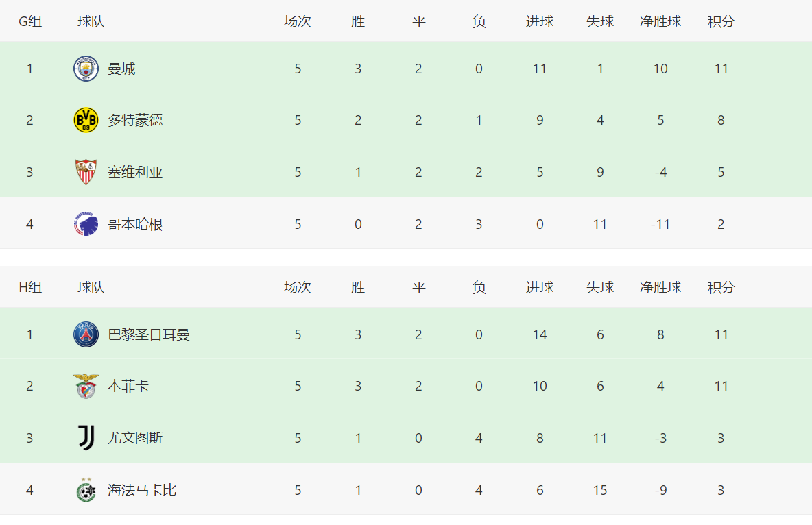Viewport: 812px width, 525px height.
Task: Click the Copenhagen club logo
Action: [86, 224]
